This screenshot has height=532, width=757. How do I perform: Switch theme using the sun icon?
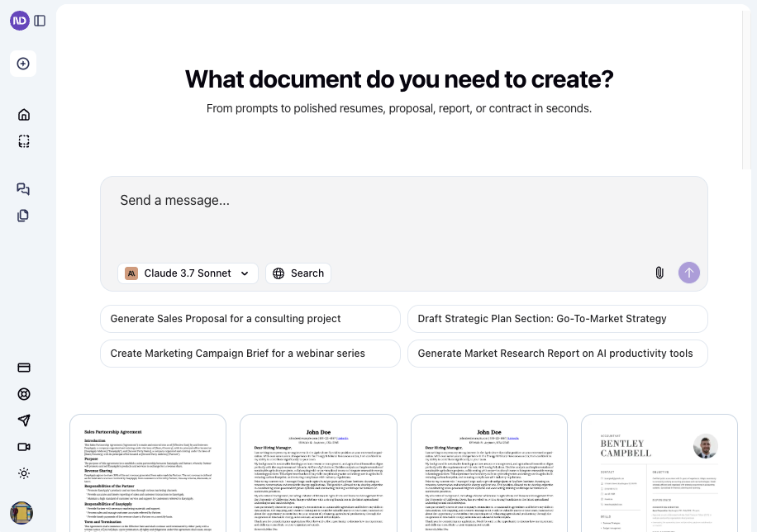click(23, 473)
